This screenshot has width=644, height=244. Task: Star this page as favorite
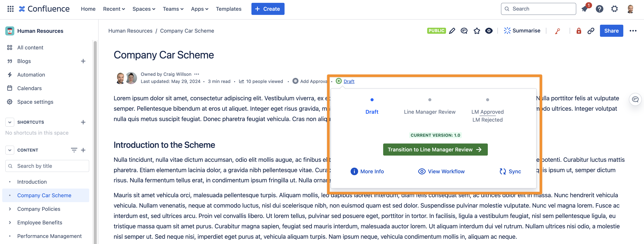click(477, 31)
